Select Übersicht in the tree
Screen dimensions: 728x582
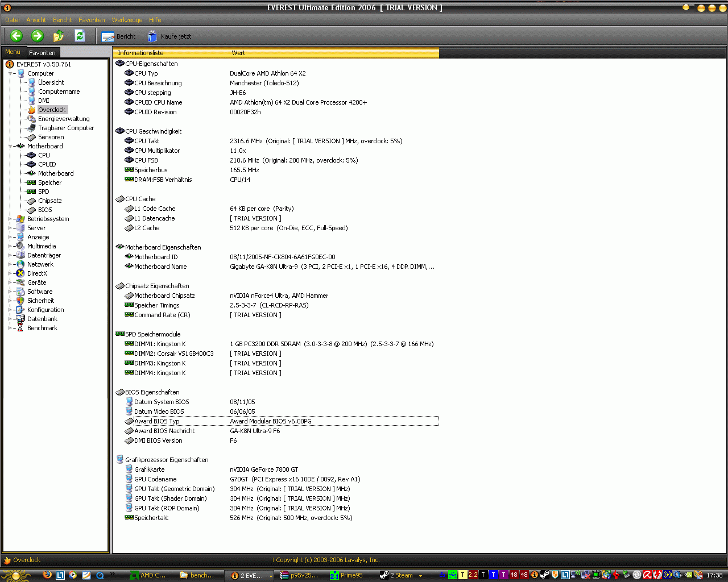(x=51, y=82)
